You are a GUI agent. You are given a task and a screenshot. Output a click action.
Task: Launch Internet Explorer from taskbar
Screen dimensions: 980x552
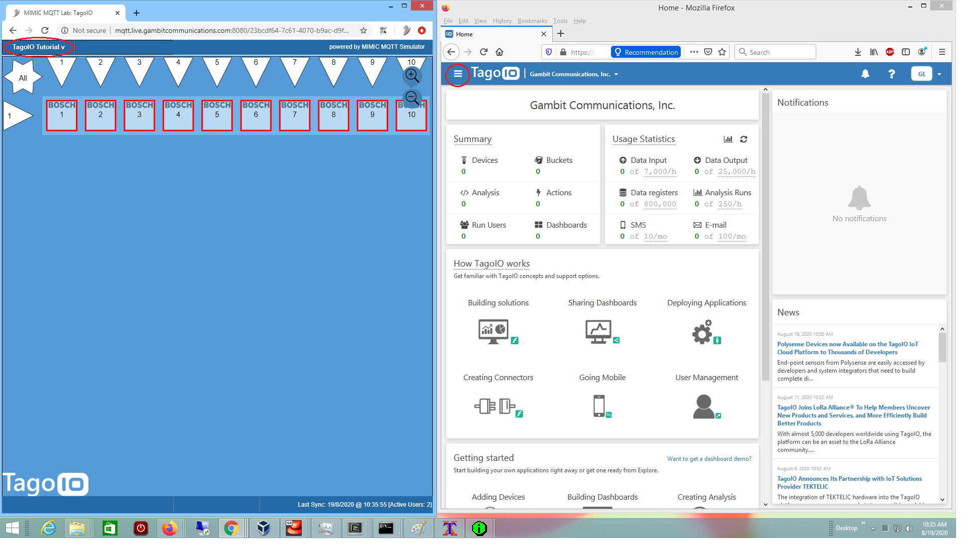pyautogui.click(x=48, y=528)
